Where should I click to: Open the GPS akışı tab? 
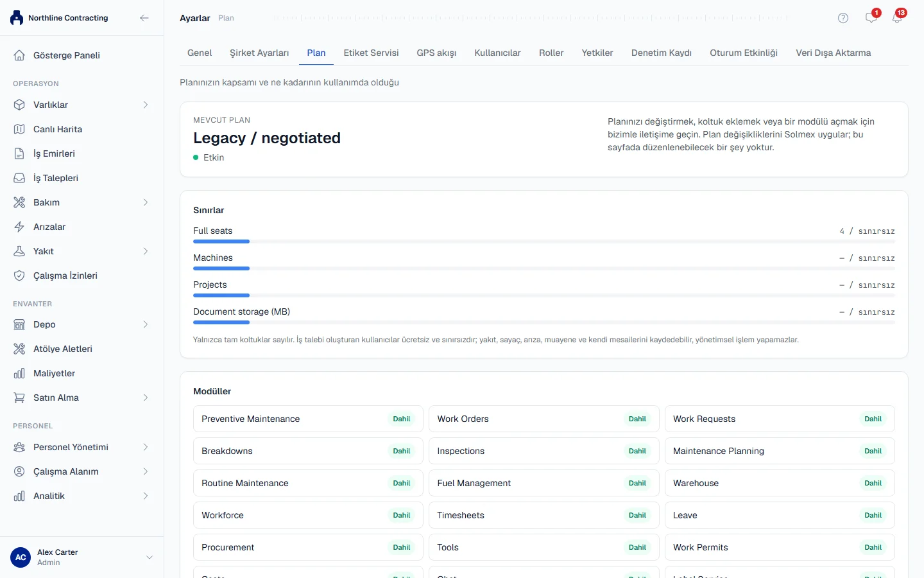coord(436,53)
